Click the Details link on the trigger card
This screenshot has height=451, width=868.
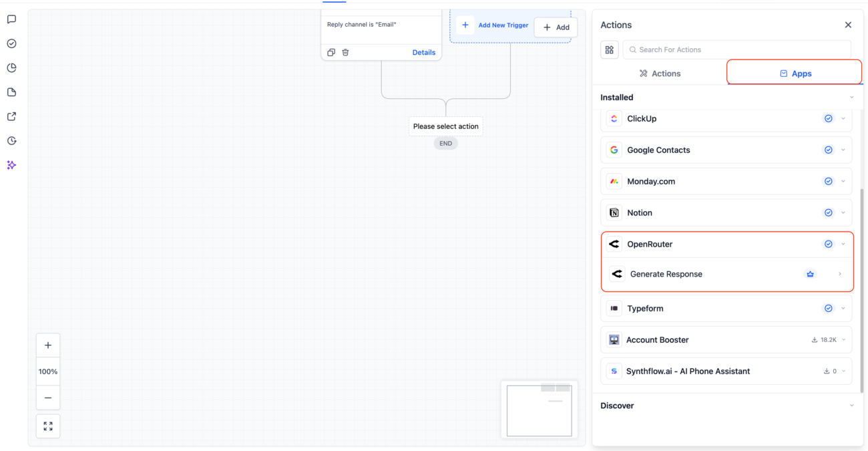[423, 51]
